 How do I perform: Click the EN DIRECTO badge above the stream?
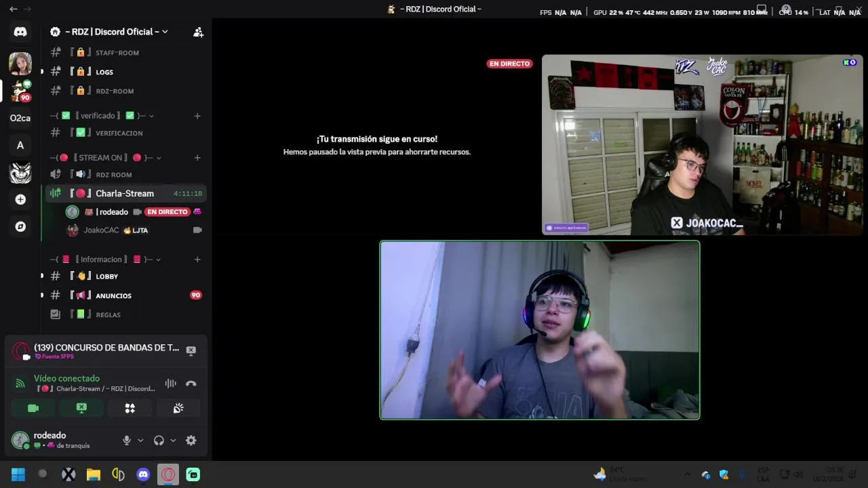[509, 64]
